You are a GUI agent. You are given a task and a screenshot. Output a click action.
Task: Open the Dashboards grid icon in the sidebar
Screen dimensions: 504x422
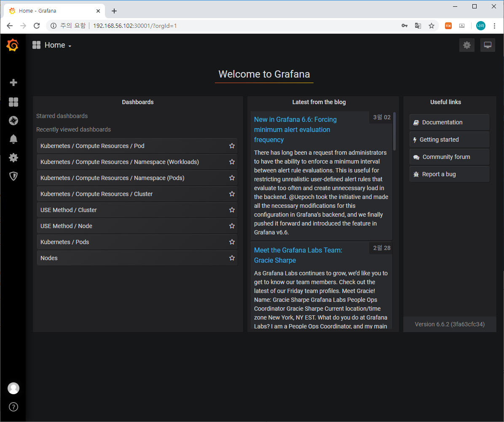point(13,102)
